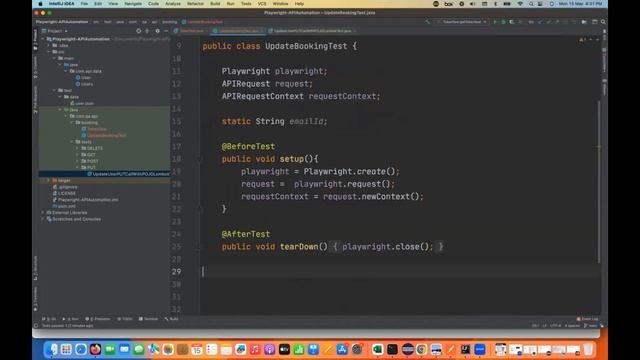The height and width of the screenshot is (360, 640).
Task: Open the run configuration dropdown
Action: (462, 22)
